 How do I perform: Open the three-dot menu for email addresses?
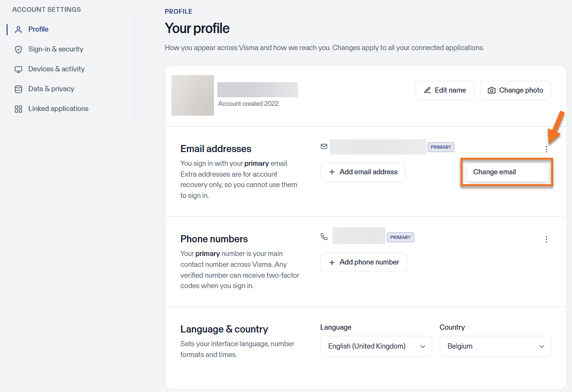coord(546,149)
